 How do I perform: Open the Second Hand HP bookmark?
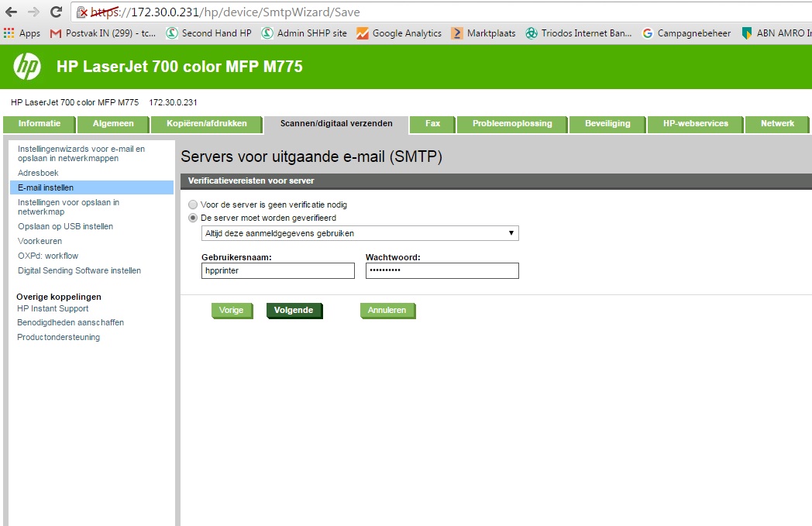208,33
